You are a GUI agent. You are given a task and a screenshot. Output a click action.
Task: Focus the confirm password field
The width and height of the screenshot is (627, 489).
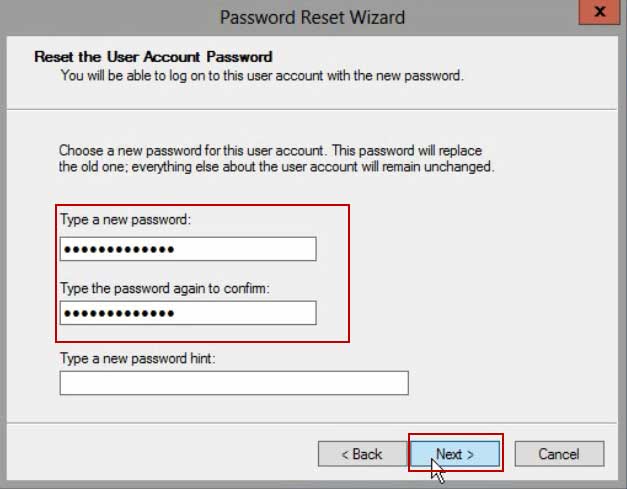[x=188, y=313]
